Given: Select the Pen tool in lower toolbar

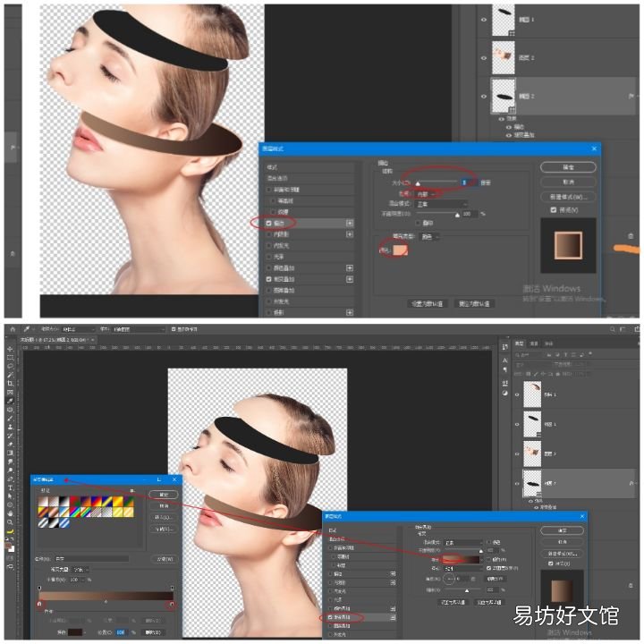Looking at the screenshot, I should (10, 479).
